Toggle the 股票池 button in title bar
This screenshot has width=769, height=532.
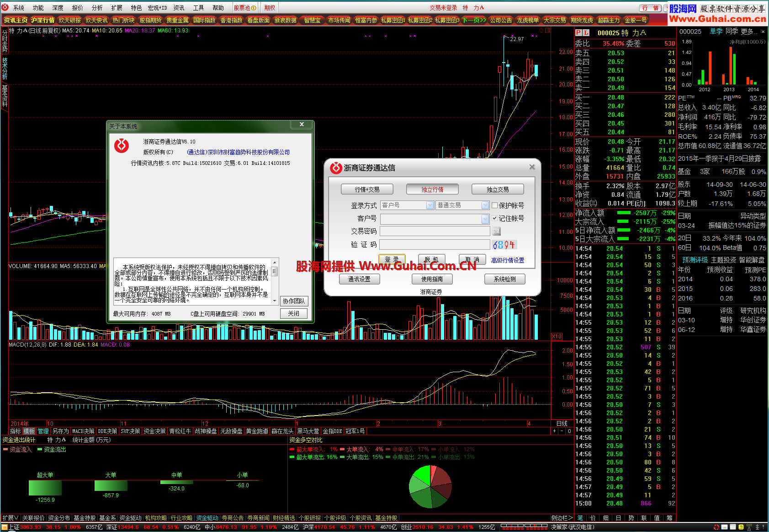245,8
